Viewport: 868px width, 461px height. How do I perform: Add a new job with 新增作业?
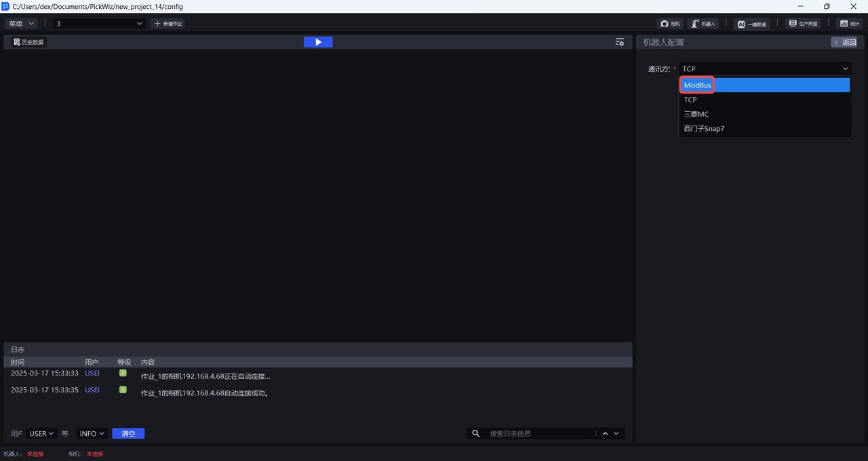(x=167, y=24)
